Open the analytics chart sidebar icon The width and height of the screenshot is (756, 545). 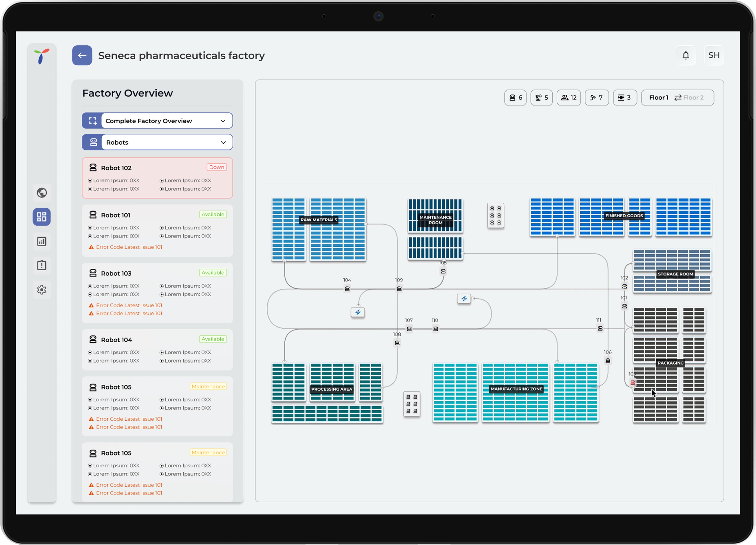pyautogui.click(x=42, y=241)
